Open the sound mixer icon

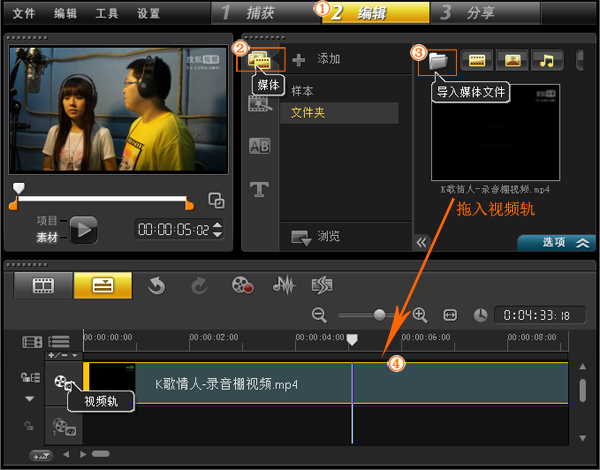click(284, 285)
